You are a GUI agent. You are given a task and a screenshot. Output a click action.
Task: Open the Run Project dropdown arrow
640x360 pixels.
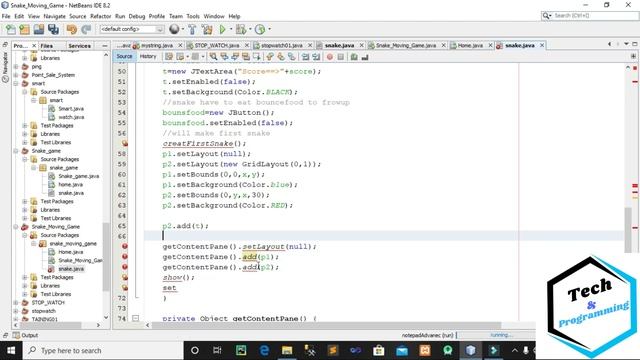coord(231,29)
